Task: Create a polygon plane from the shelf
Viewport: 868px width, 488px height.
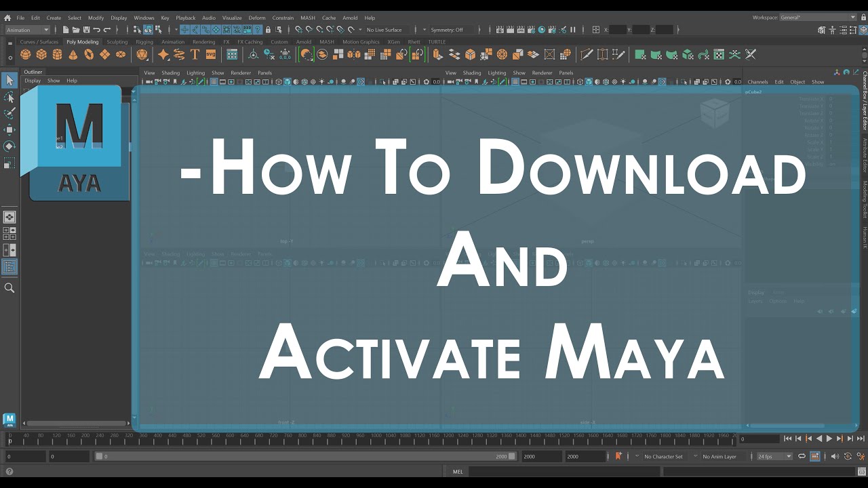Action: pos(104,55)
